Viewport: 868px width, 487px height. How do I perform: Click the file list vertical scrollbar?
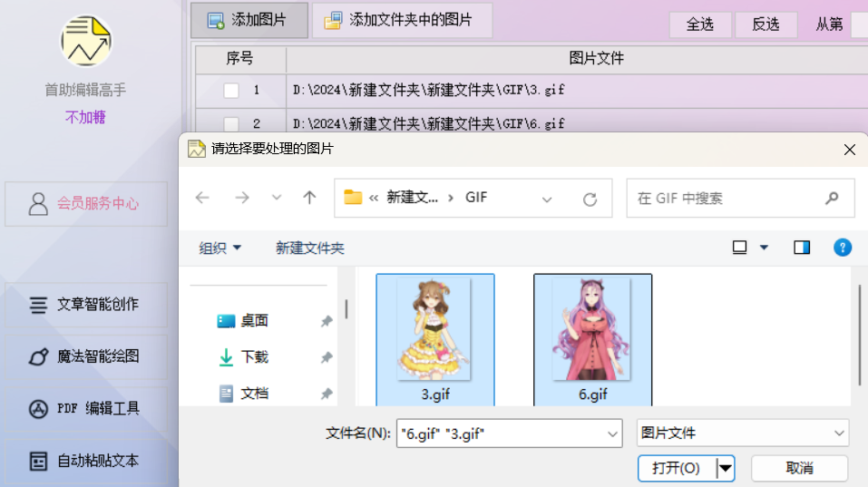[x=859, y=335]
